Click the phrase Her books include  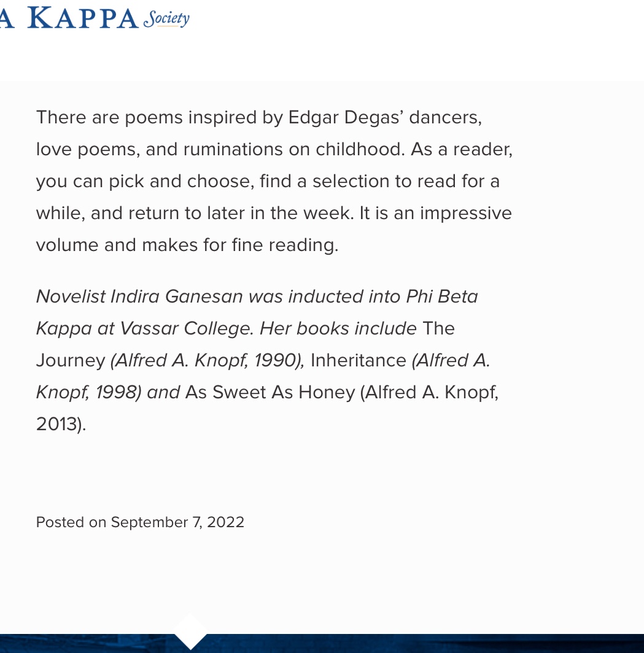338,328
